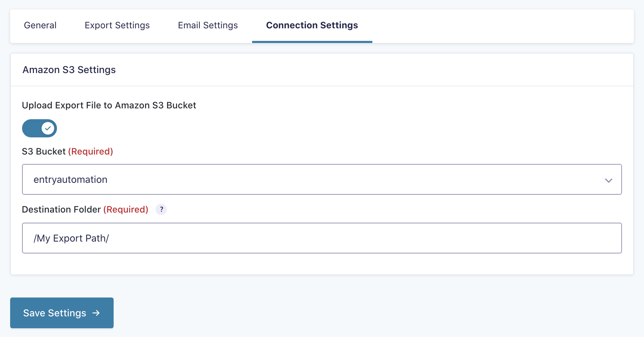The height and width of the screenshot is (337, 644).
Task: Toggle Upload Export File to S3 switch
Action: pos(40,128)
